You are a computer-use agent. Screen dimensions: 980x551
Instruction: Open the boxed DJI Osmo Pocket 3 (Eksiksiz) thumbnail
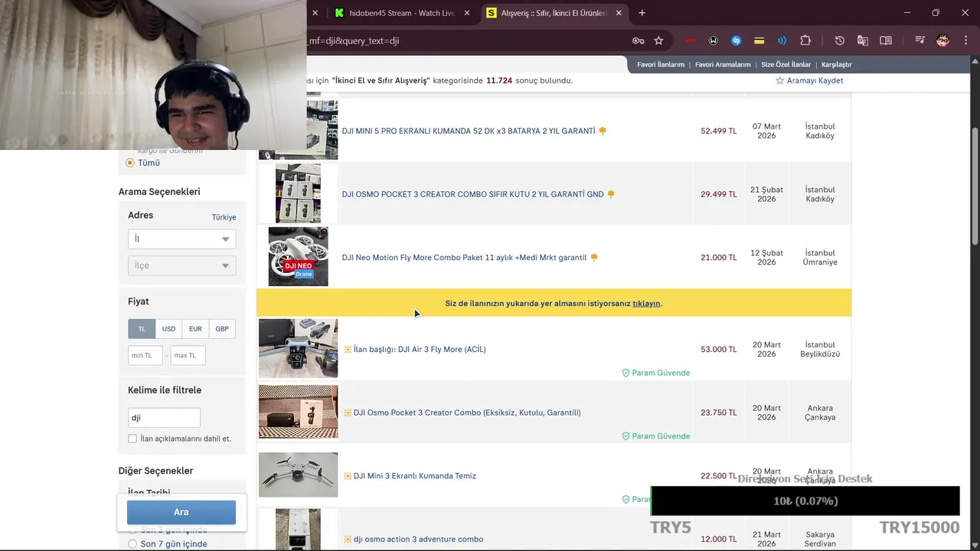pos(298,412)
